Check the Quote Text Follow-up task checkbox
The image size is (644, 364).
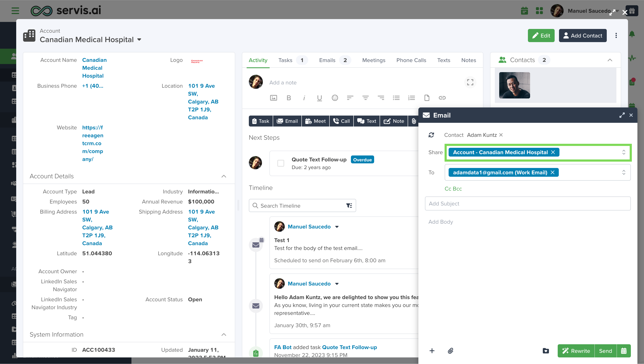(281, 163)
